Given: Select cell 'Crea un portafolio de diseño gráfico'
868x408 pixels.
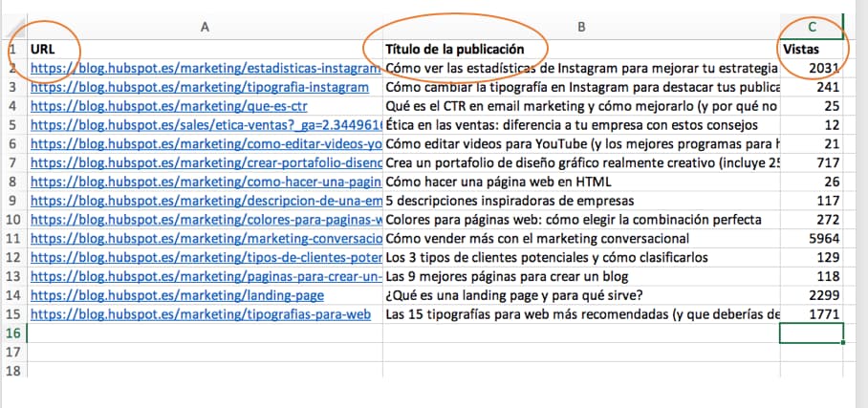Looking at the screenshot, I should point(581,163).
